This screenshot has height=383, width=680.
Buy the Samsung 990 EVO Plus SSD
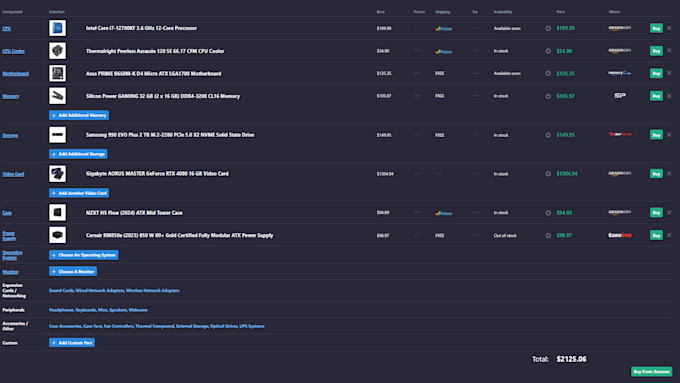point(656,135)
